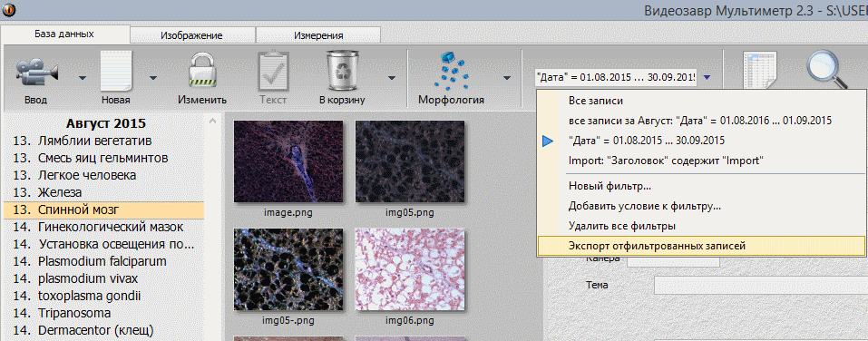The width and height of the screenshot is (868, 341).
Task: Expand the arrow next to Новая
Action: [x=153, y=78]
